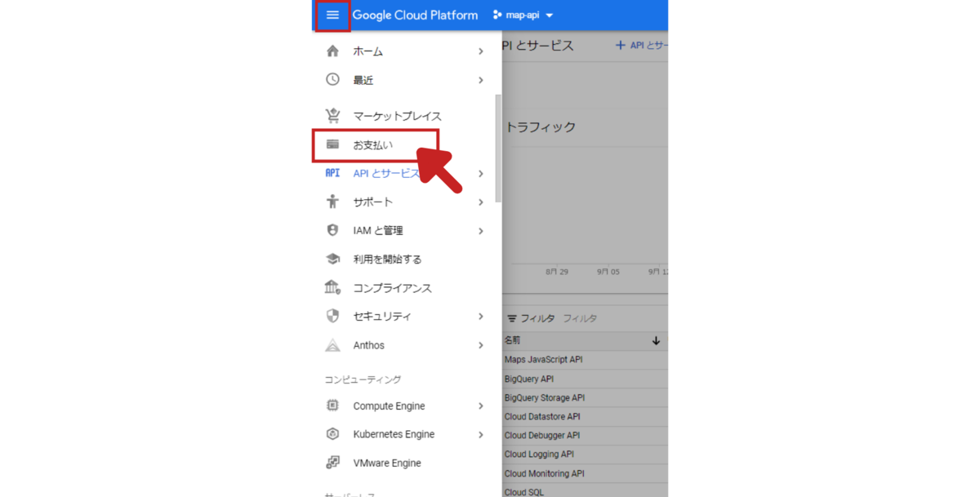Click the Kubernetes Engine hexagon icon

[x=332, y=434]
